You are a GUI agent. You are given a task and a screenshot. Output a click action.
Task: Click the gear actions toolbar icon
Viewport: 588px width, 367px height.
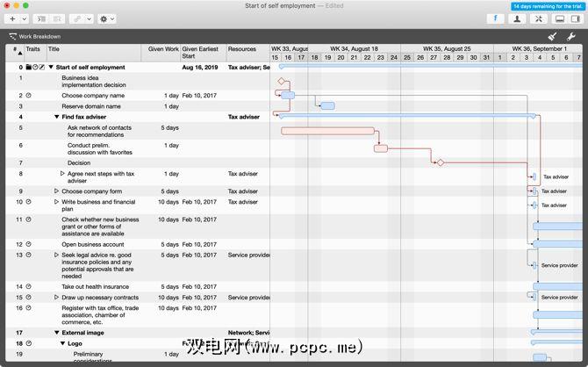(104, 18)
